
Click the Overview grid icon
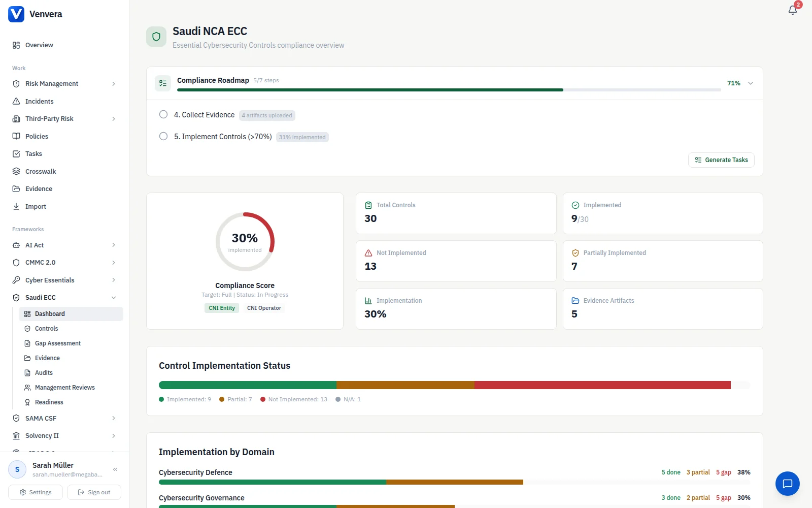16,45
